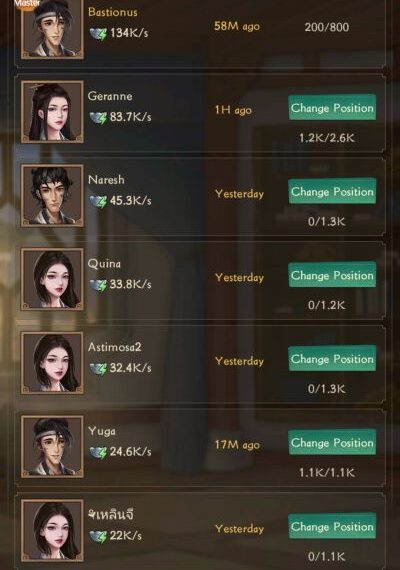Click the Master badge on Bastionus
400x570 pixels.
click(27, 4)
